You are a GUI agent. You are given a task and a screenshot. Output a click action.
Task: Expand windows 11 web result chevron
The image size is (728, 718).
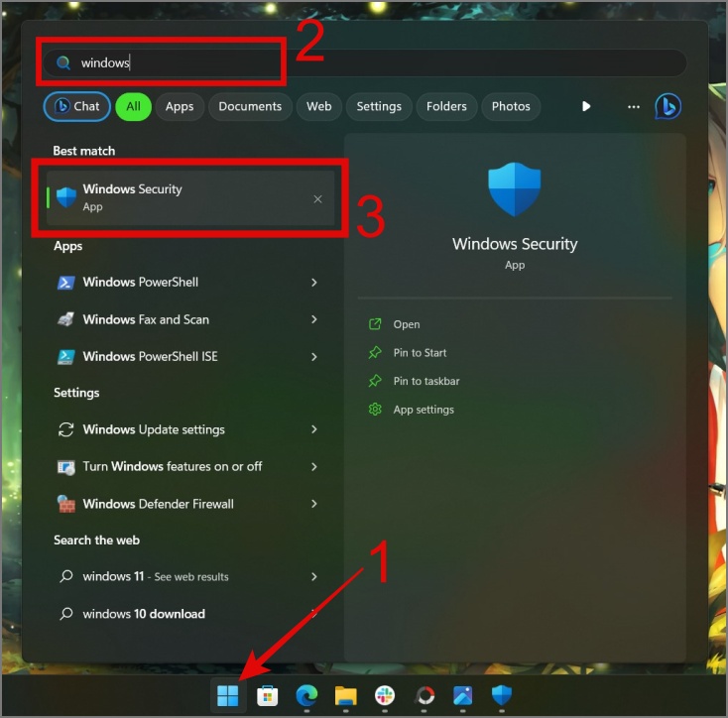tap(314, 576)
